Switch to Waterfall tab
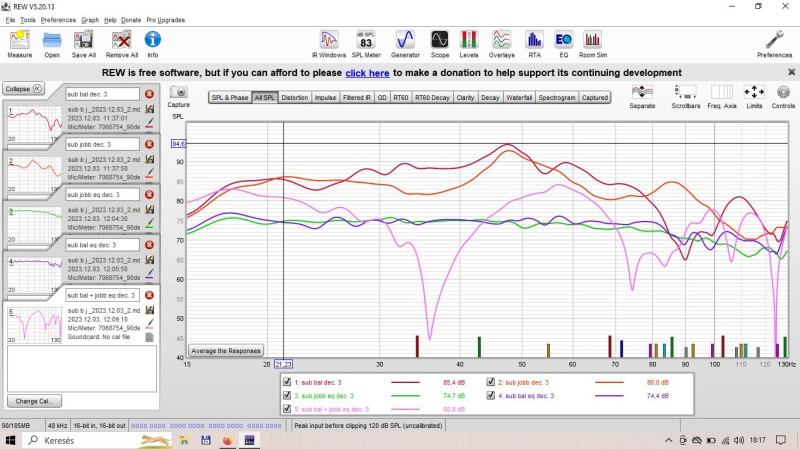Image resolution: width=800 pixels, height=449 pixels. [x=519, y=97]
